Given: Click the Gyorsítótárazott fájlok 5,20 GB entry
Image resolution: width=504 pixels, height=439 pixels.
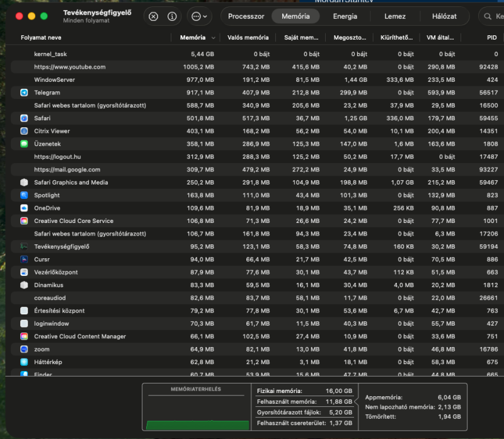Looking at the screenshot, I should 304,413.
